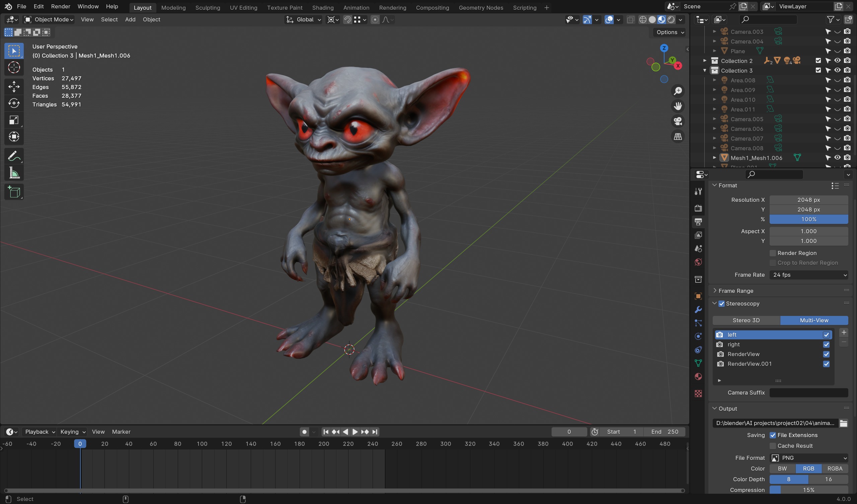Screen dimensions: 857x504
Task: Open the File Format PNG dropdown
Action: pyautogui.click(x=809, y=458)
